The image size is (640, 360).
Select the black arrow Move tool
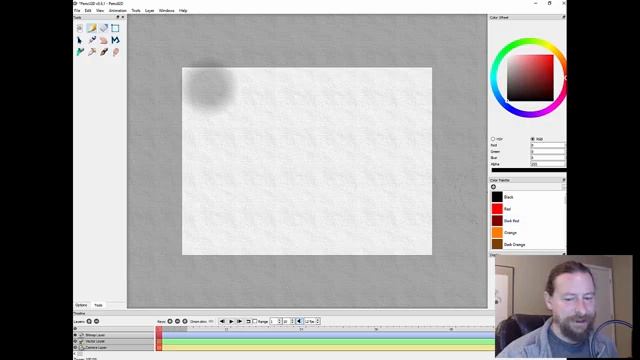pyautogui.click(x=80, y=40)
